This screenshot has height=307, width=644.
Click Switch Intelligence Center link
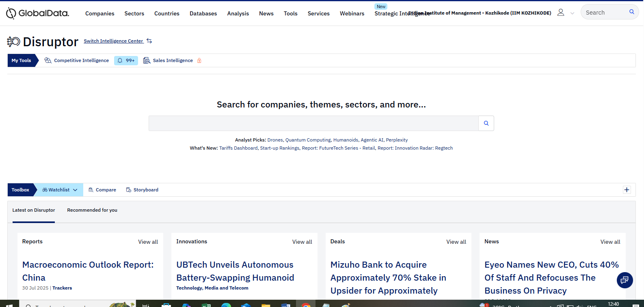[113, 41]
